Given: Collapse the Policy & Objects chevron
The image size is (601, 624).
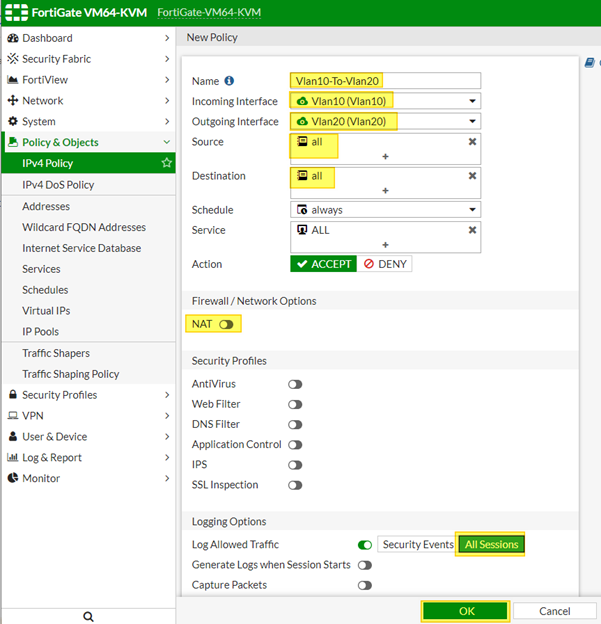Looking at the screenshot, I should point(167,142).
